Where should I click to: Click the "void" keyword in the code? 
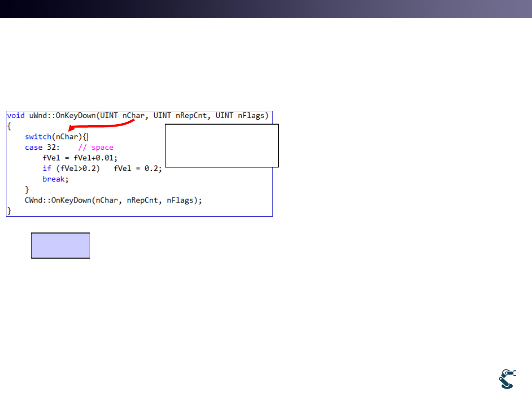[15, 115]
